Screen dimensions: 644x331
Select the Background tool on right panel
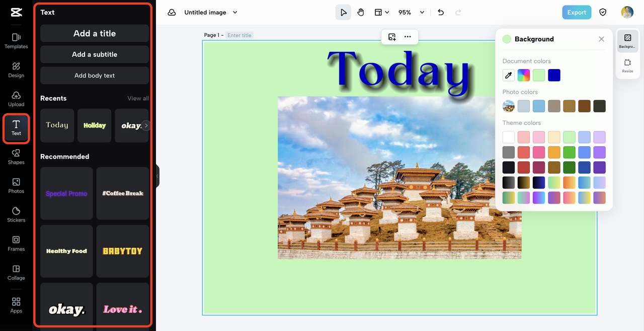[627, 41]
